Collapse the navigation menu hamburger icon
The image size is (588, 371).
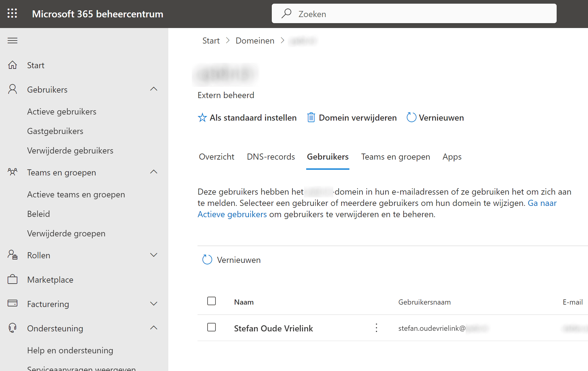click(12, 41)
